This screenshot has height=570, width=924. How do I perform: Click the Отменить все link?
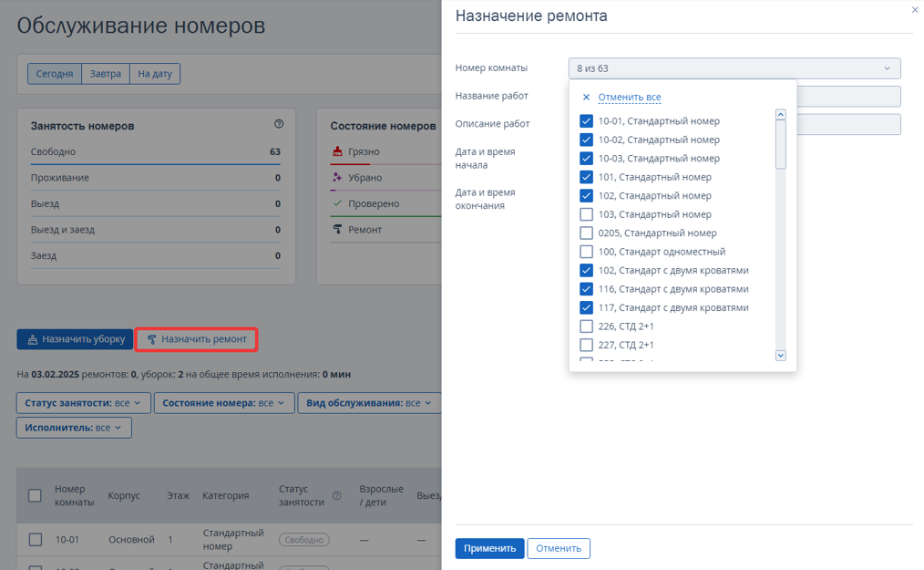click(630, 97)
